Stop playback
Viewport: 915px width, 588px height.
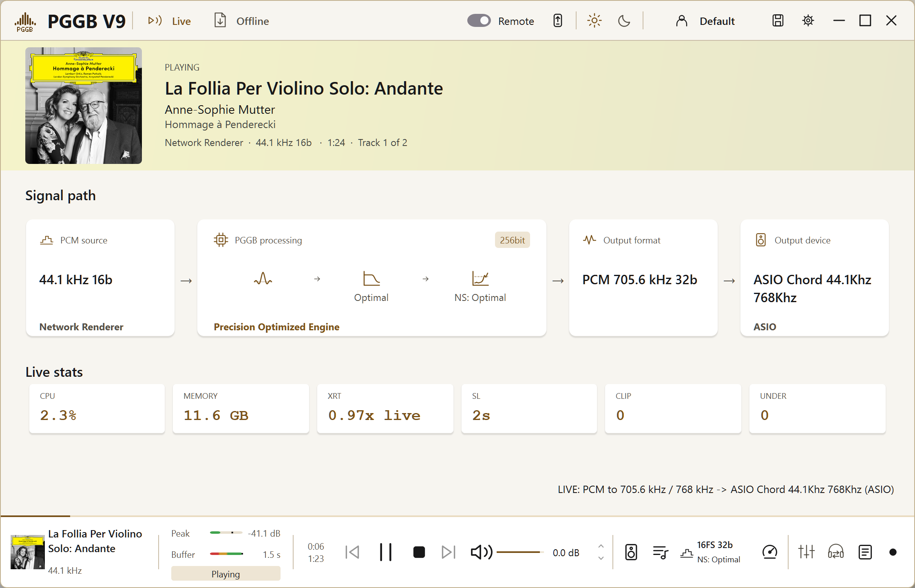pyautogui.click(x=419, y=553)
